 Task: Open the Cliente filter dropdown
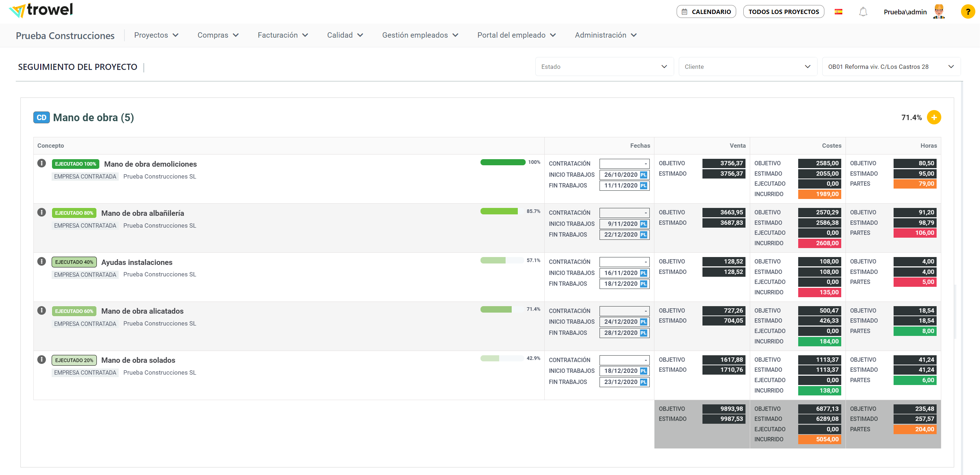point(747,67)
